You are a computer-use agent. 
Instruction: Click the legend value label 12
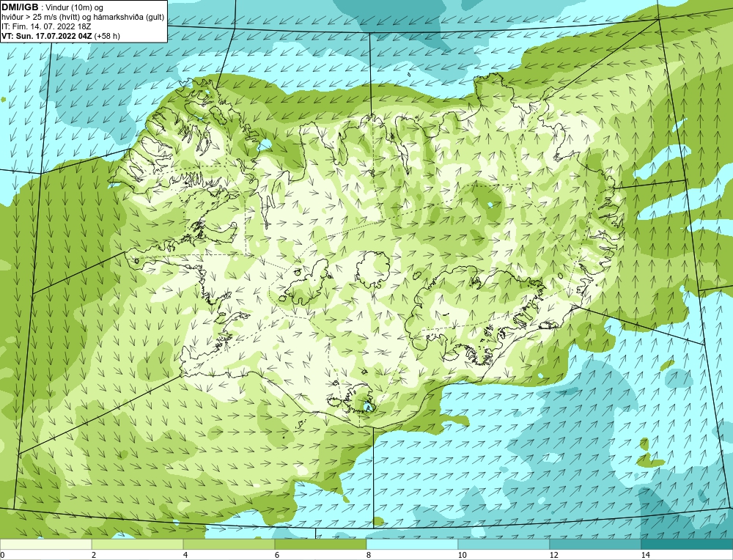[x=553, y=555]
